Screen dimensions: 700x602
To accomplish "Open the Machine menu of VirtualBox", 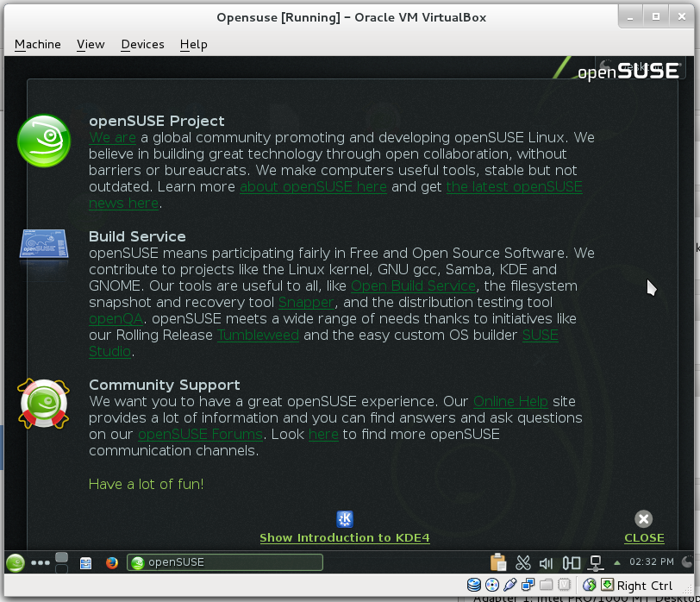I will (x=37, y=44).
